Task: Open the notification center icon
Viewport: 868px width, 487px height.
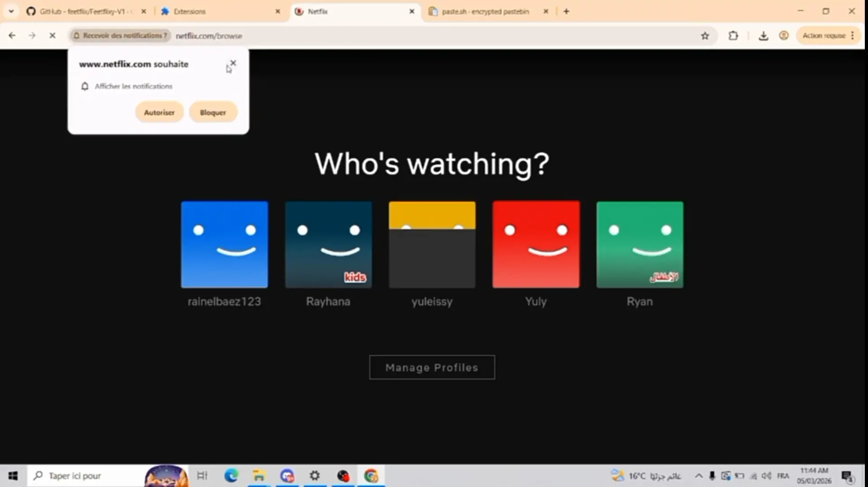Action: click(847, 476)
